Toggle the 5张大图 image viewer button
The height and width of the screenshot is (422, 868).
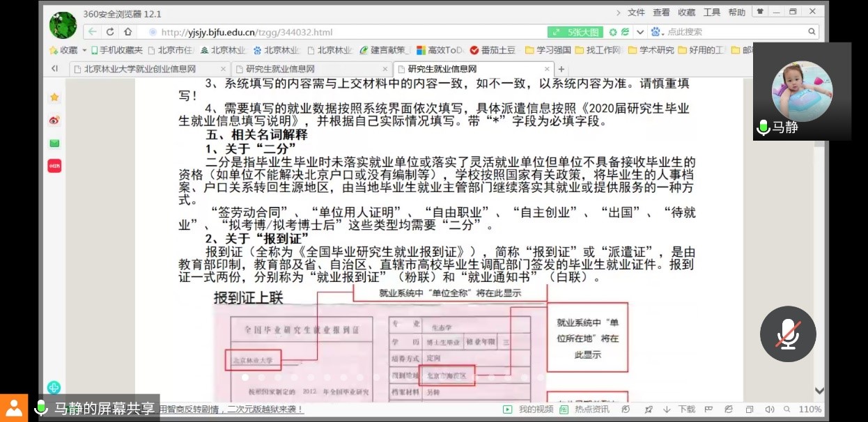point(575,32)
